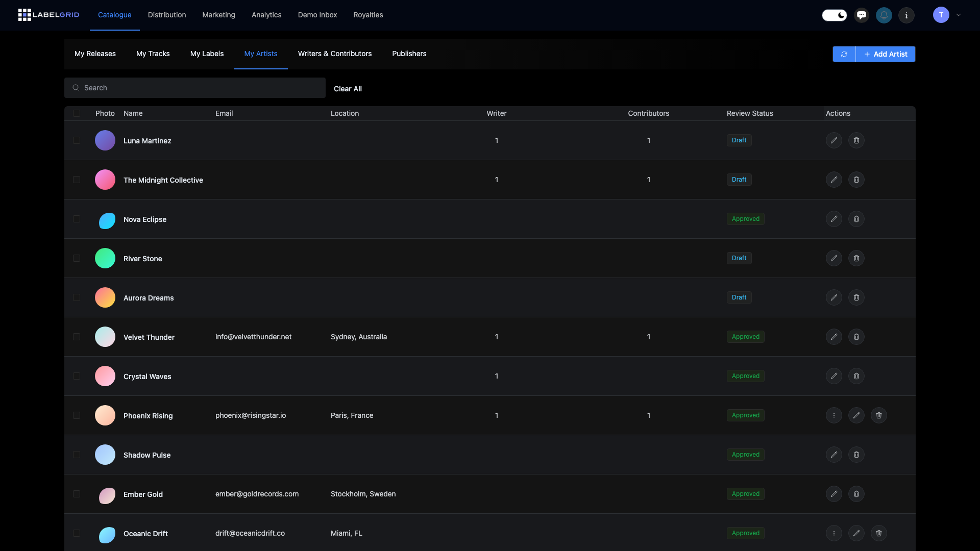Open the notifications bell icon
This screenshot has height=551, width=980.
click(884, 15)
